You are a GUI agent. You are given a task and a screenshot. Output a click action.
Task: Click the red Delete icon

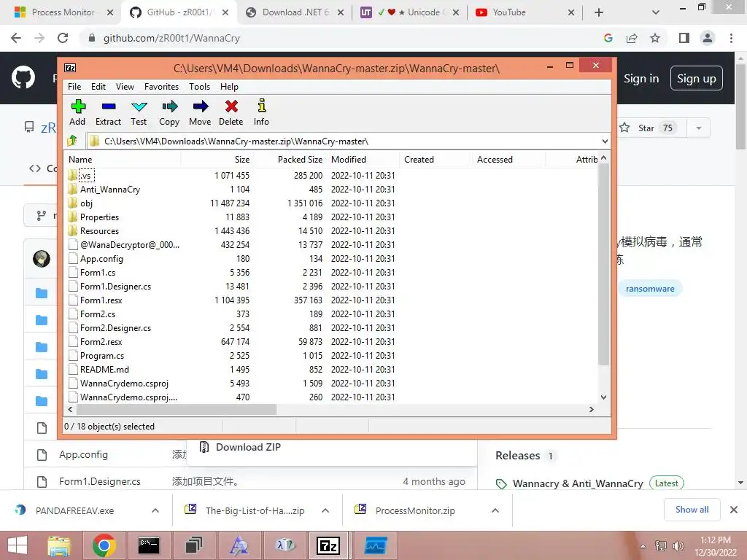click(x=231, y=112)
